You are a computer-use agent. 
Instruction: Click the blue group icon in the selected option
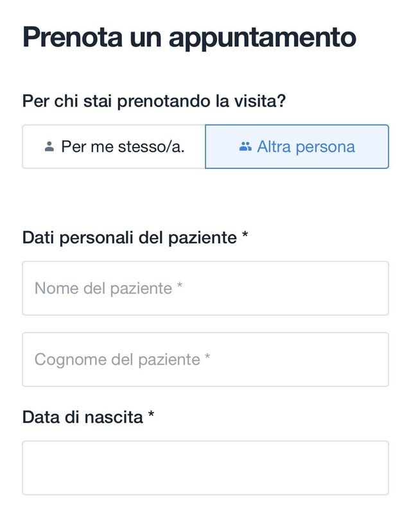[x=245, y=146]
